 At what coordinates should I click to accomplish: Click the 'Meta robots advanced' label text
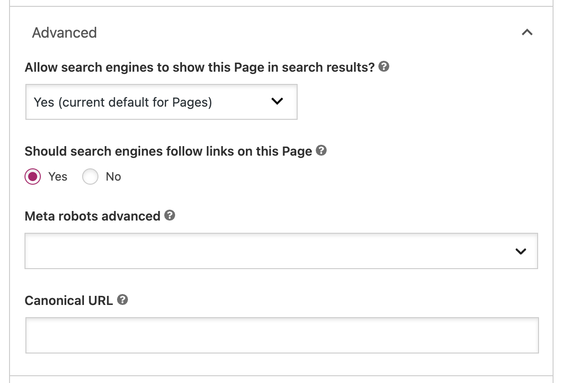coord(93,216)
